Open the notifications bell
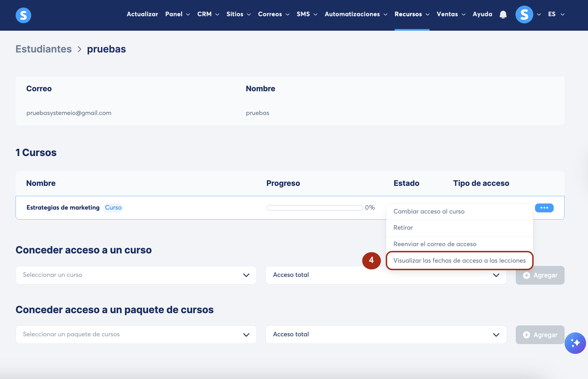Image resolution: width=588 pixels, height=379 pixels. tap(503, 15)
